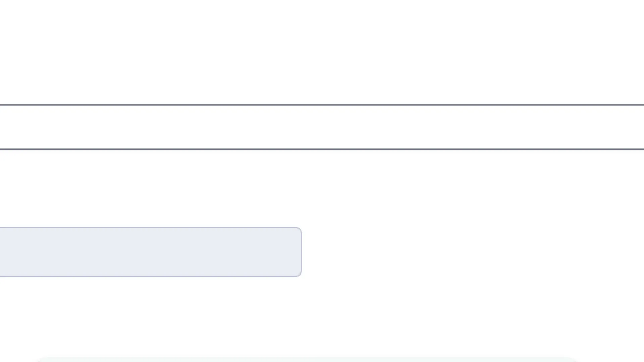Focus the blue-gray field near its left side

point(20,252)
